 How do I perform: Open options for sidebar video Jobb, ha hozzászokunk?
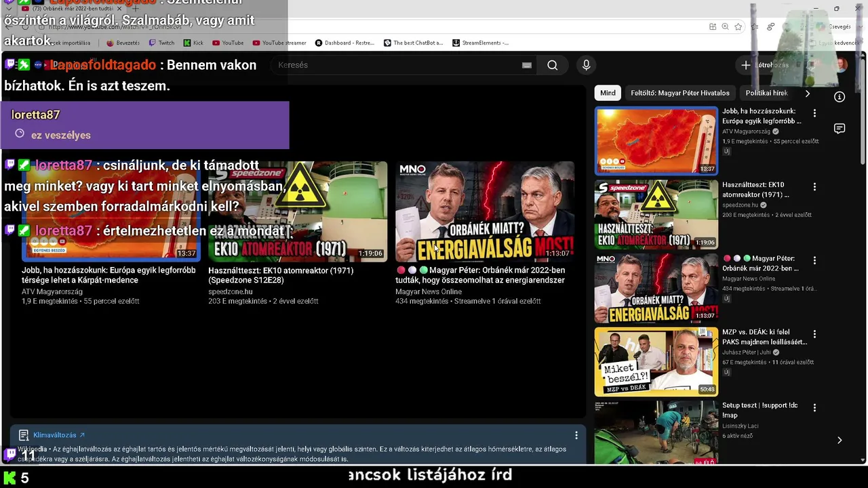click(x=814, y=113)
